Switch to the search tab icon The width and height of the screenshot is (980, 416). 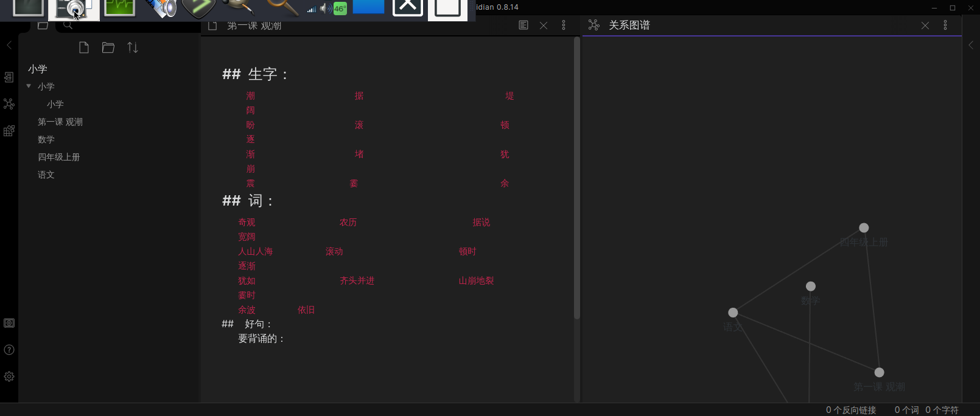click(x=68, y=26)
